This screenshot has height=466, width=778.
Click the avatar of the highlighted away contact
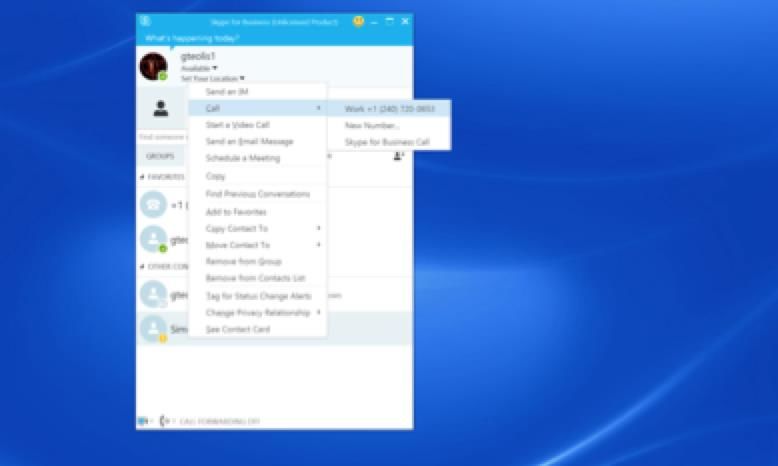point(153,329)
